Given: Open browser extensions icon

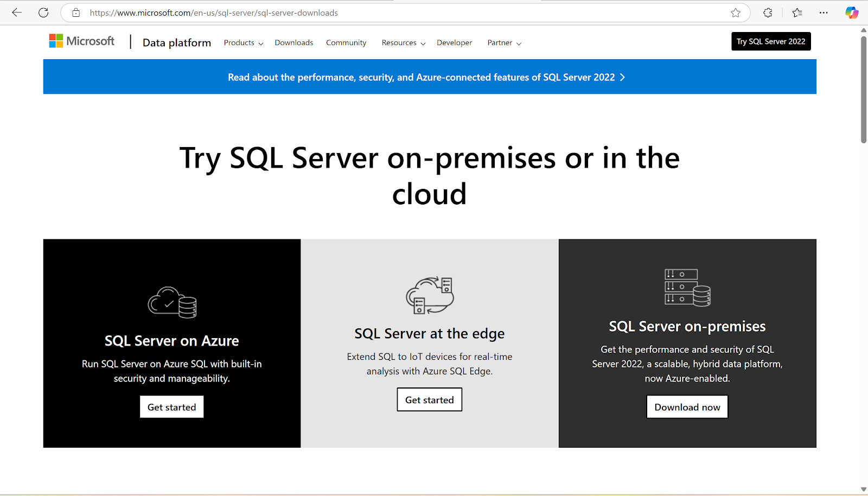Looking at the screenshot, I should pos(768,12).
